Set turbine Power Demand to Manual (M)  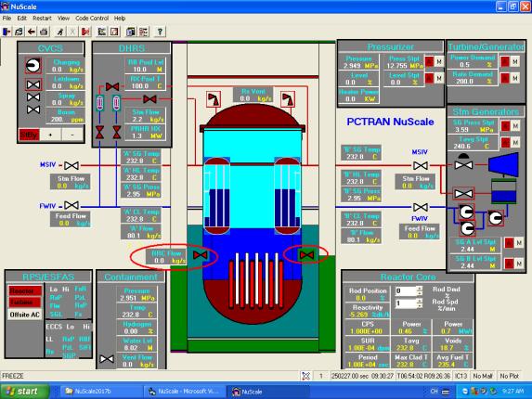point(515,61)
